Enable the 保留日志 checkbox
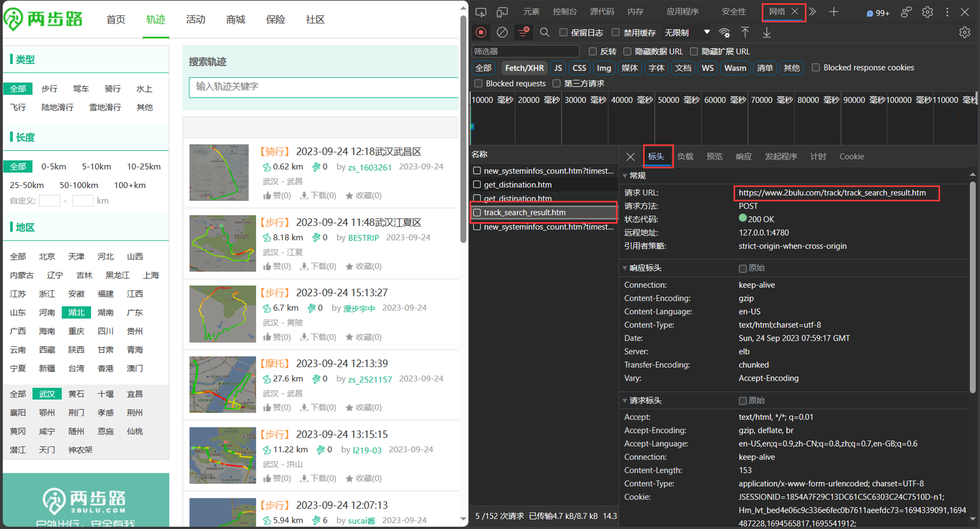 click(563, 32)
